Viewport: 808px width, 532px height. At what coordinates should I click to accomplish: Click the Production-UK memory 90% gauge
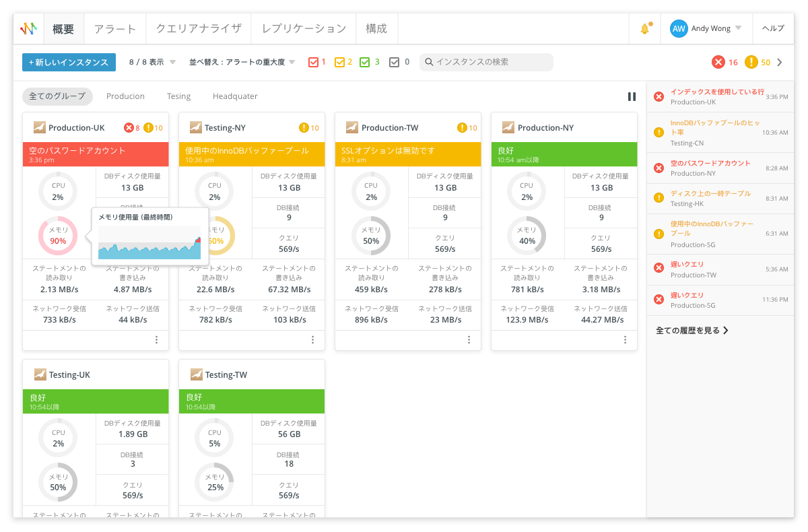coord(58,236)
